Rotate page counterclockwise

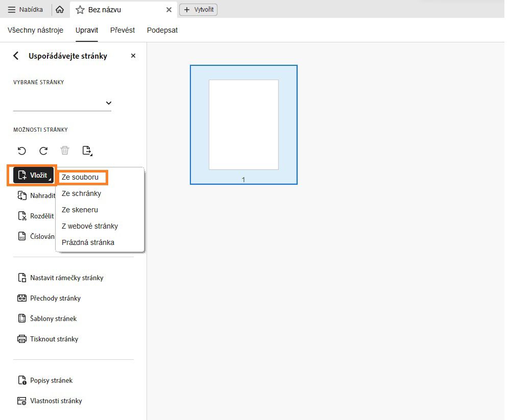[x=22, y=151]
